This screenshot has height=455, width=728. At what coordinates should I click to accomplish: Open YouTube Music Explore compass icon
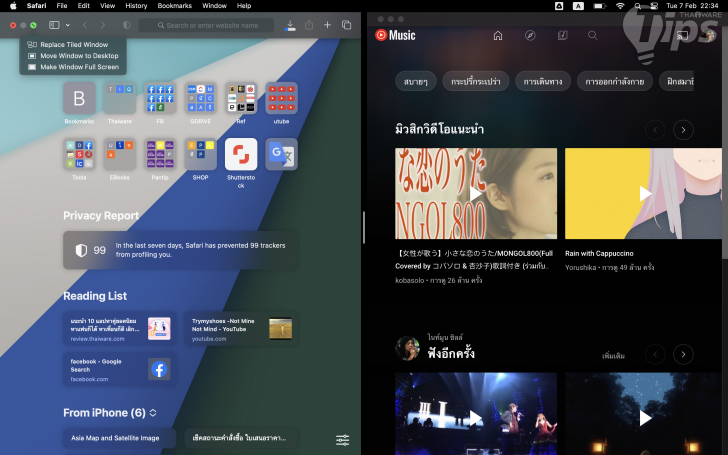(x=530, y=35)
